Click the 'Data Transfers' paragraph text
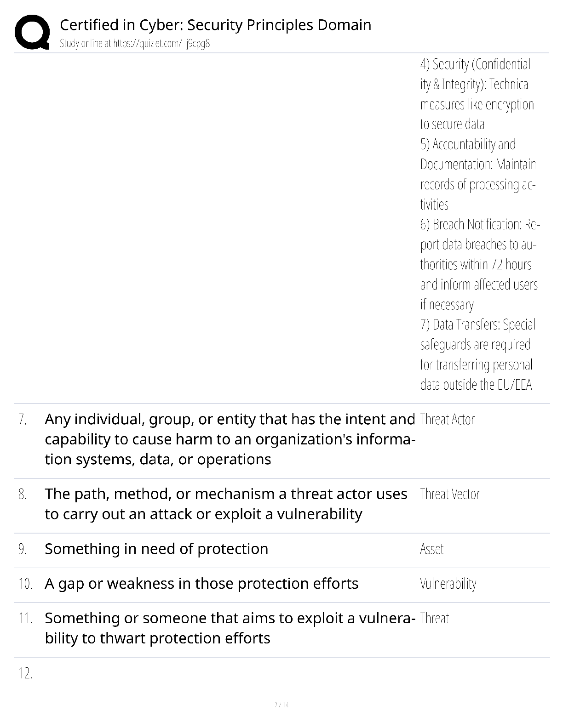This screenshot has width=563, height=728. 478,354
